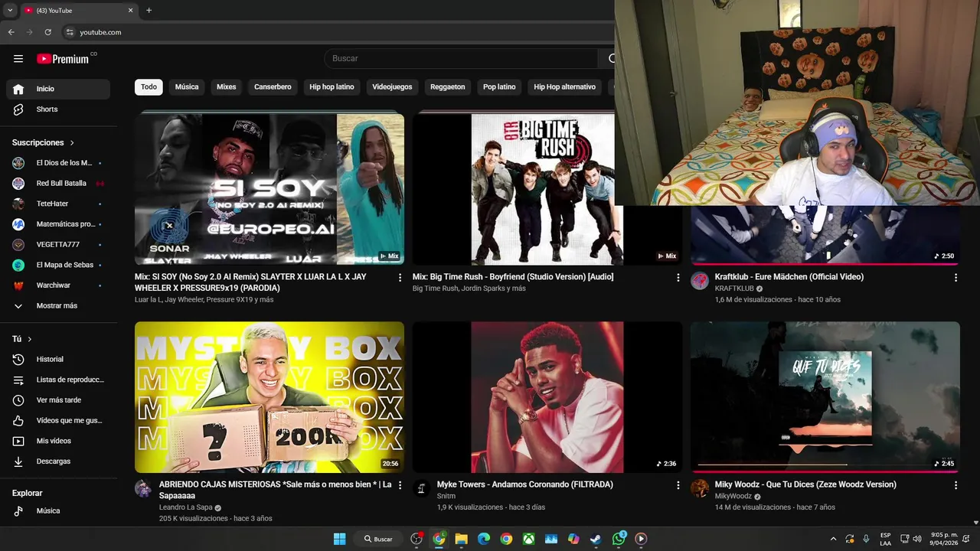This screenshot has height=551, width=980.
Task: Open Shorts from the sidebar
Action: click(58, 109)
